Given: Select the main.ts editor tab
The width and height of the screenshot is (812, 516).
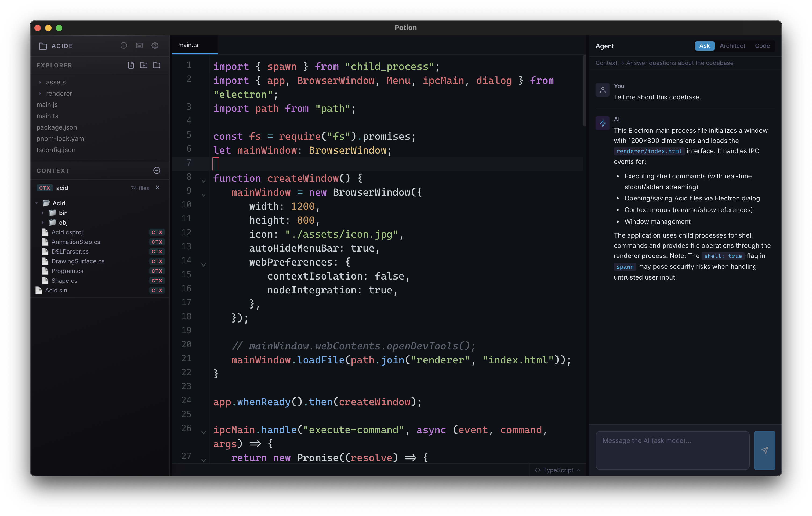Looking at the screenshot, I should [x=188, y=45].
